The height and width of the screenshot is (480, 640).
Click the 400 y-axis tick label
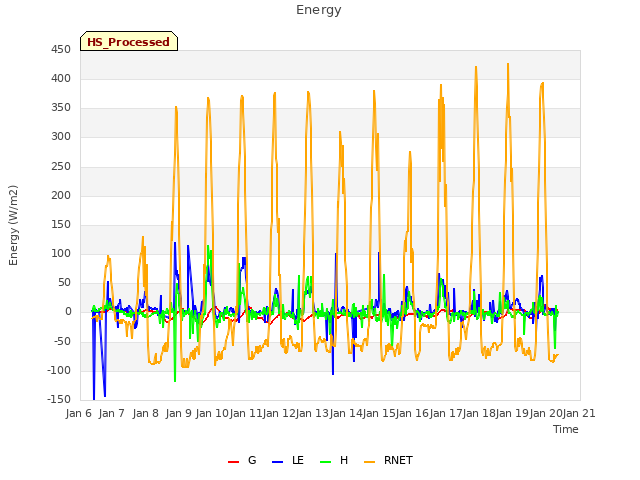(x=61, y=79)
